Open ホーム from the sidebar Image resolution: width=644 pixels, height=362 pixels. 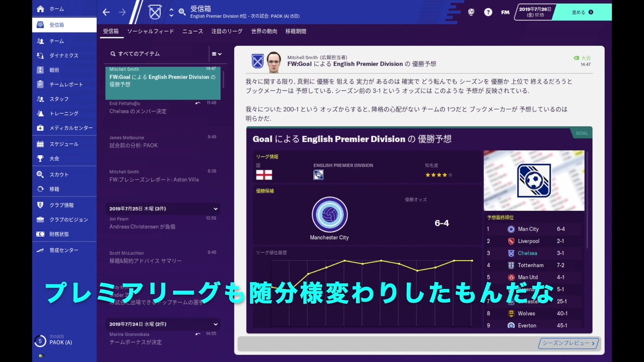[x=64, y=9]
